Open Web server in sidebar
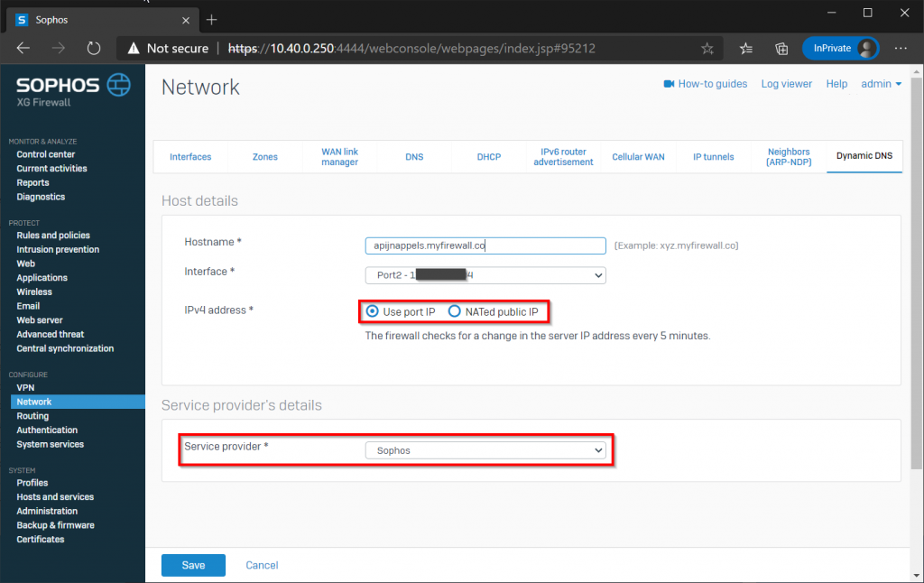 (x=40, y=320)
